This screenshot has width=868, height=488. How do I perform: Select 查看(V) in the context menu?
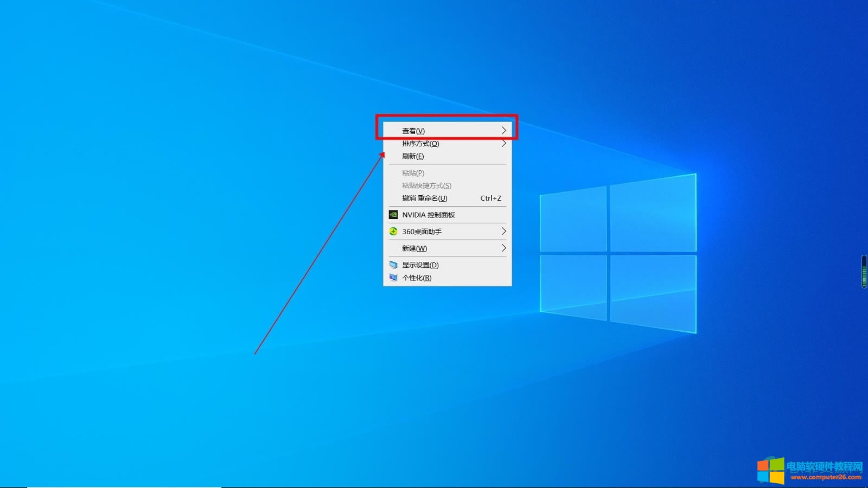(x=413, y=131)
